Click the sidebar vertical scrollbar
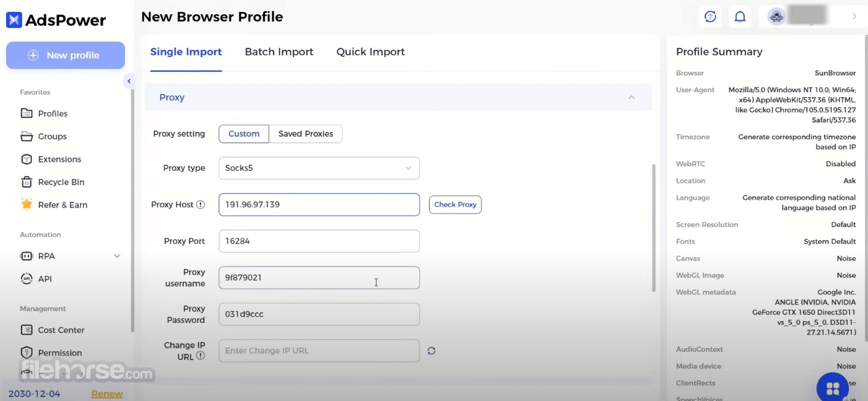The height and width of the screenshot is (401, 868). [132, 209]
